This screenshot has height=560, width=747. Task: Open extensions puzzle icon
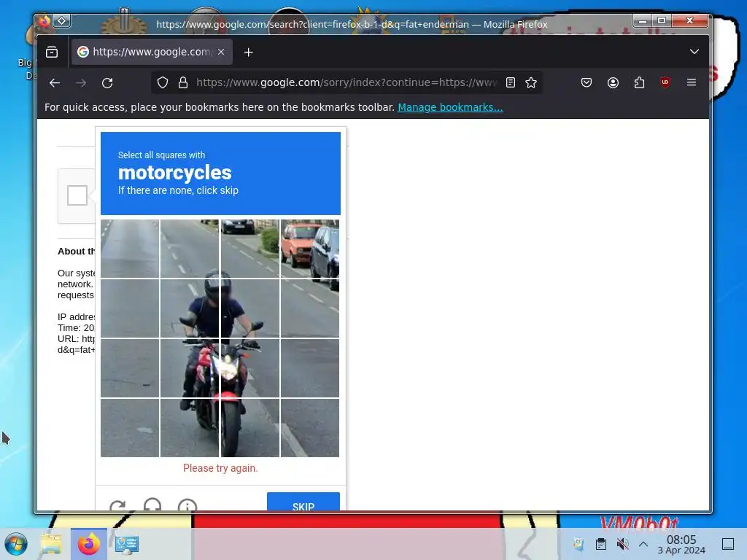639,83
